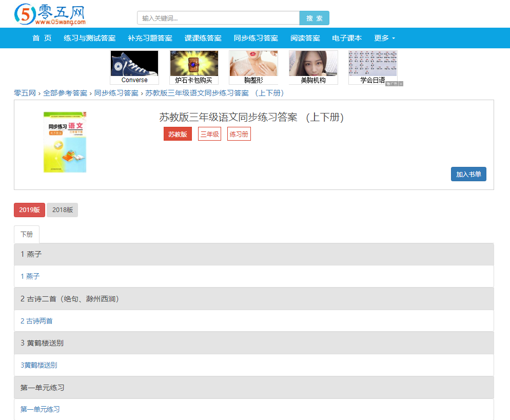Click the 同步练习 语文 book cover image
The height and width of the screenshot is (420, 510).
pyautogui.click(x=65, y=142)
